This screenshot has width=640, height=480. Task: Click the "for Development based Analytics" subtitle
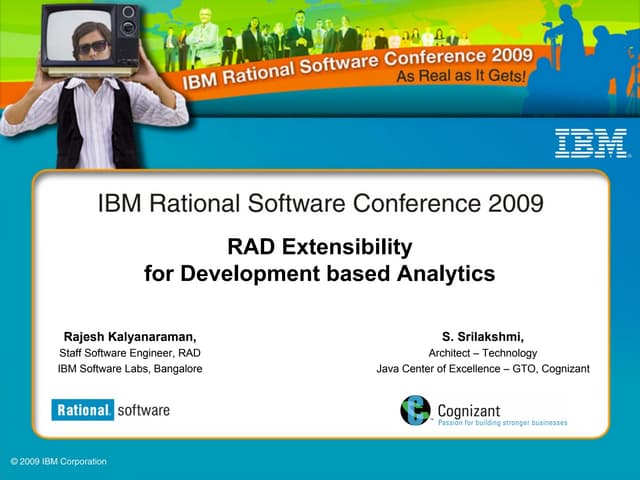tap(320, 273)
